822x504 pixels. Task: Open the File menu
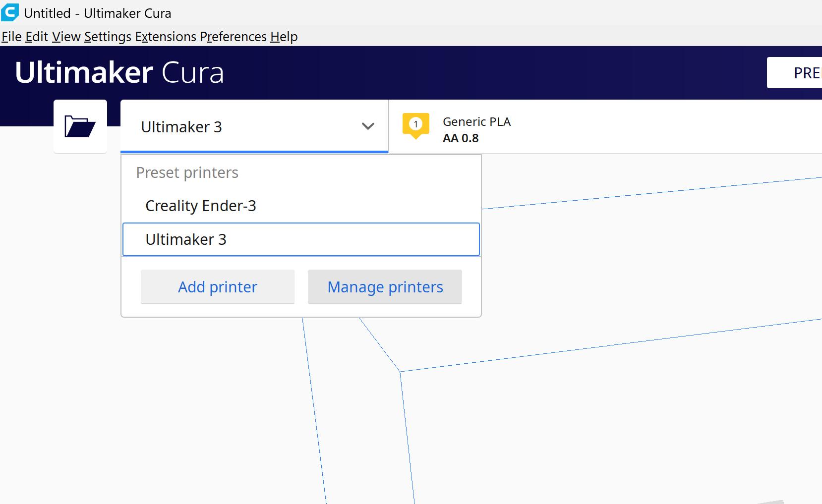(x=11, y=37)
